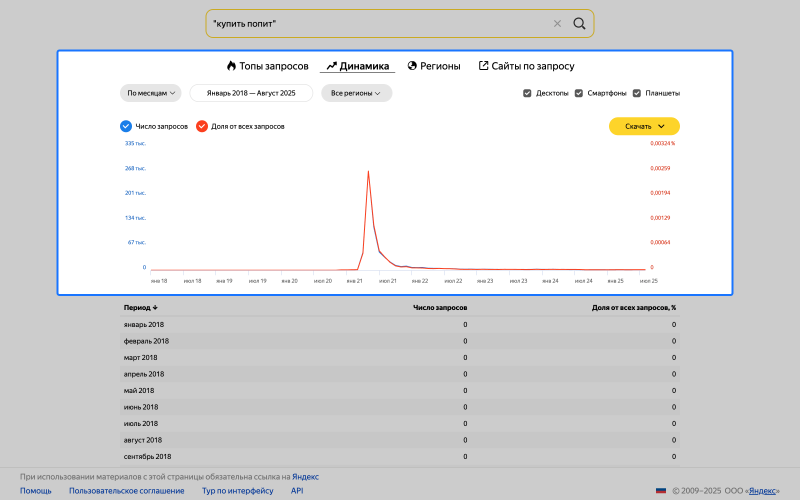Uncheck the Десктопы checkbox
Screen dimensions: 800x500
pos(527,93)
